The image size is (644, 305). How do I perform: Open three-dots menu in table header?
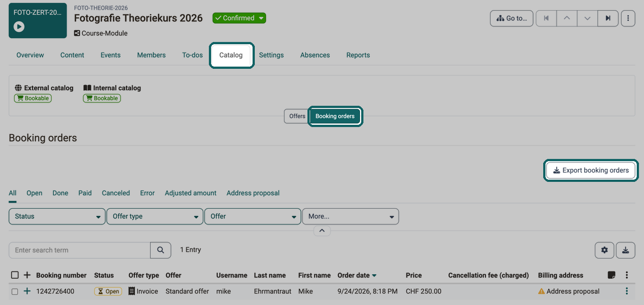click(x=627, y=275)
